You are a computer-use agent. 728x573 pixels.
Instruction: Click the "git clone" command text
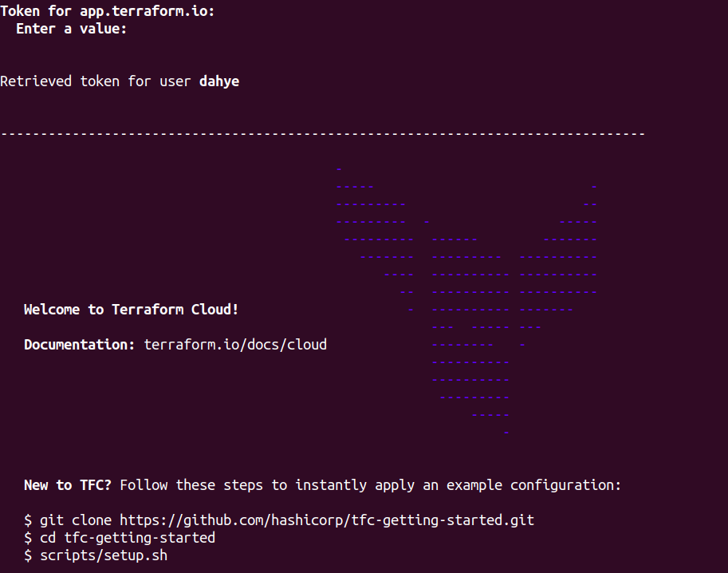click(76, 520)
